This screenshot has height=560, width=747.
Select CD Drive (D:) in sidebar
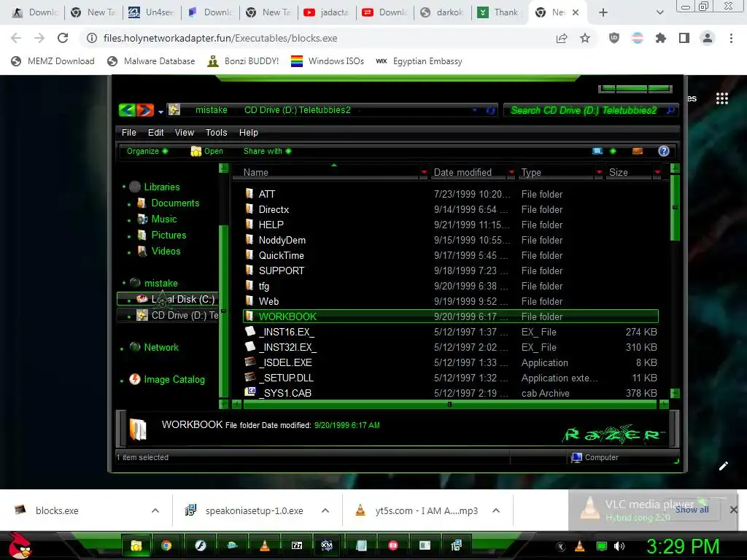click(168, 315)
